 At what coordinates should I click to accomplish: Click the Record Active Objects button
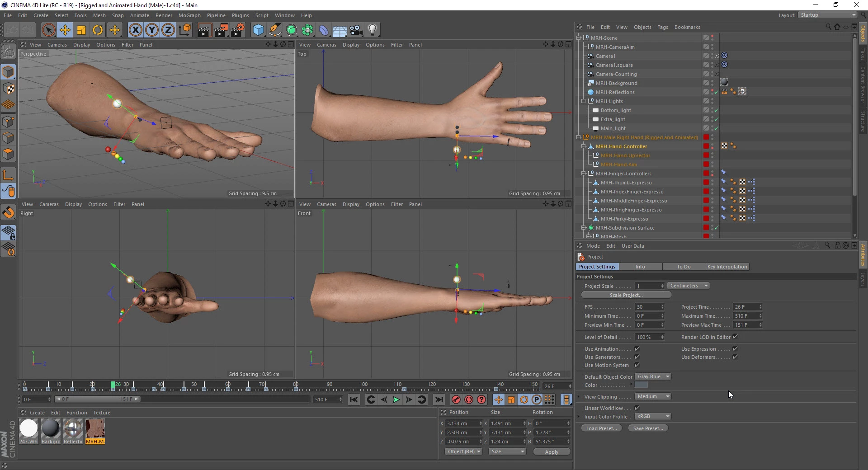pos(456,399)
